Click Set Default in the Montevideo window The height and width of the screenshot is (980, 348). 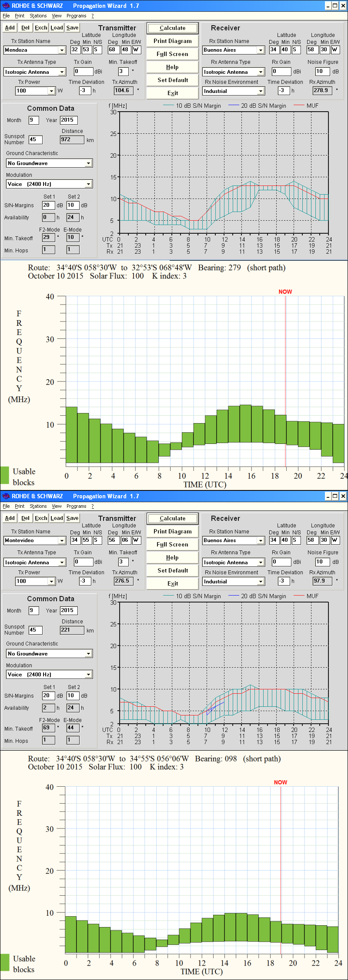[x=173, y=570]
